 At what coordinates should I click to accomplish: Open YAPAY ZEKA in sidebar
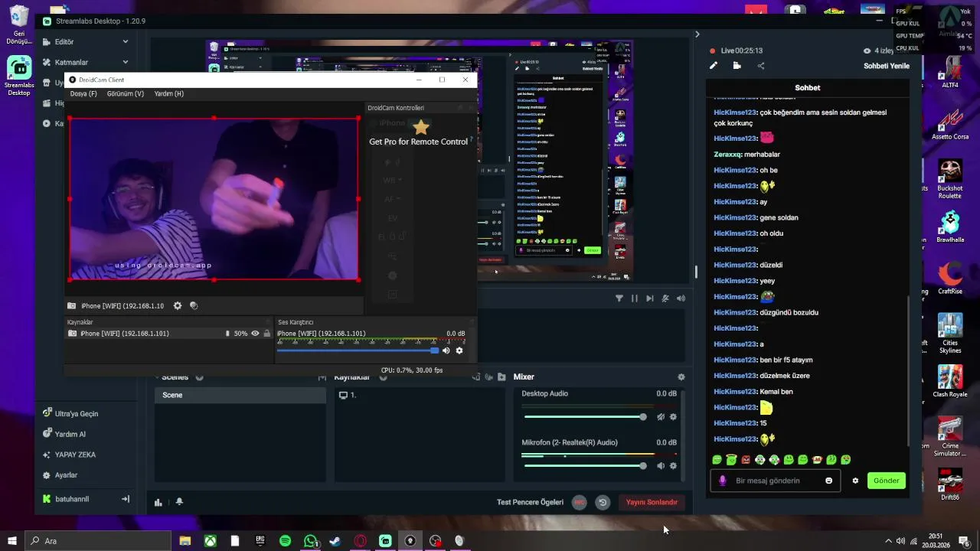pyautogui.click(x=70, y=455)
